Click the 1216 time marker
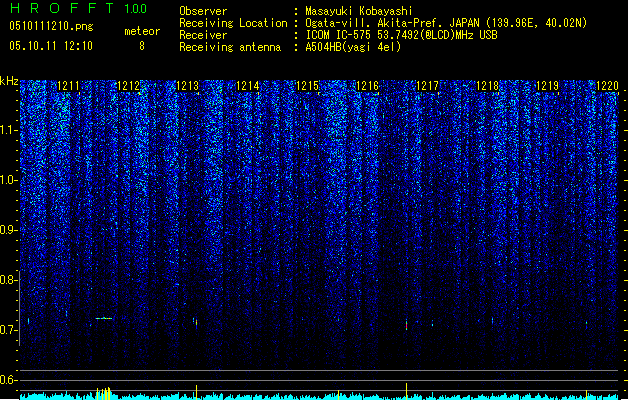The height and width of the screenshot is (400, 629). click(367, 86)
